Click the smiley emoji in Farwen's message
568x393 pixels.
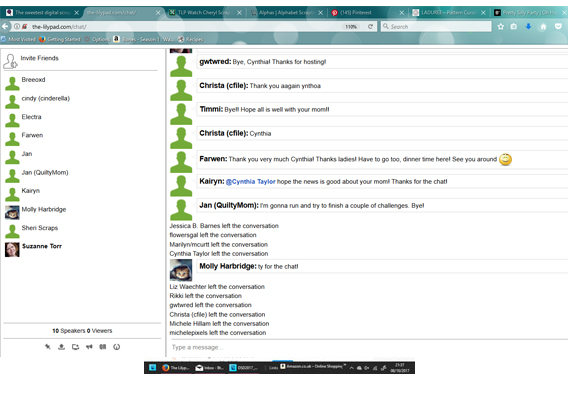click(x=505, y=159)
